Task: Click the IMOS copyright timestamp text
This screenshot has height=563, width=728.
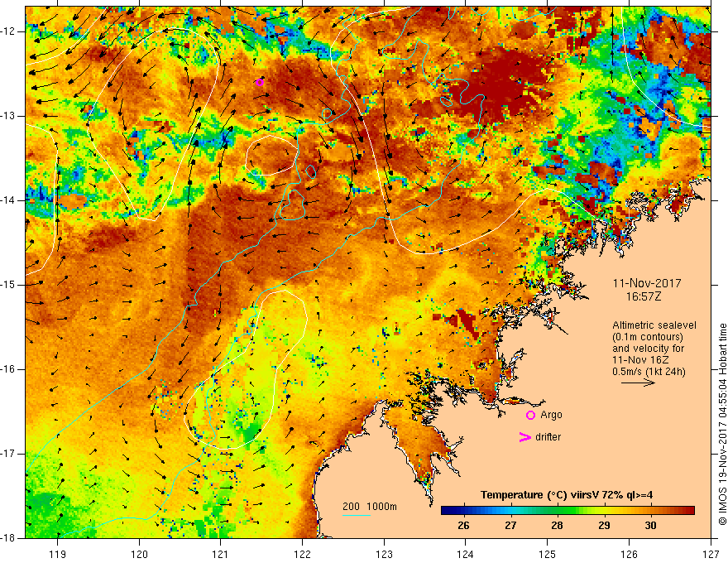Action: (x=722, y=425)
